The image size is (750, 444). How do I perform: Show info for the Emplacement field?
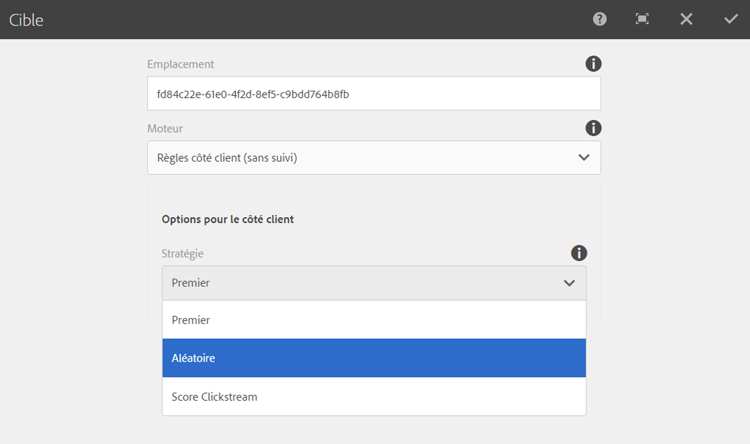click(x=593, y=64)
